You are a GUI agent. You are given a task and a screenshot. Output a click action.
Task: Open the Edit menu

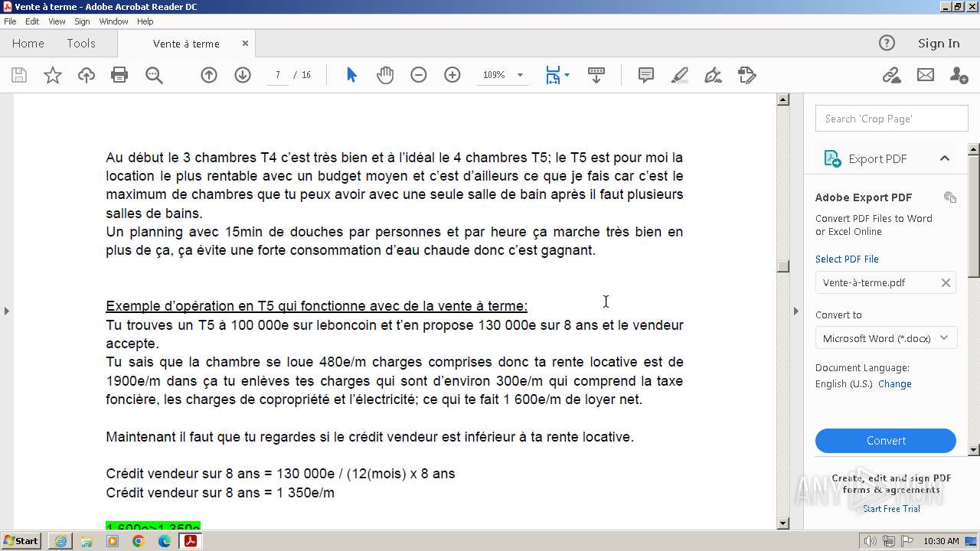[32, 21]
